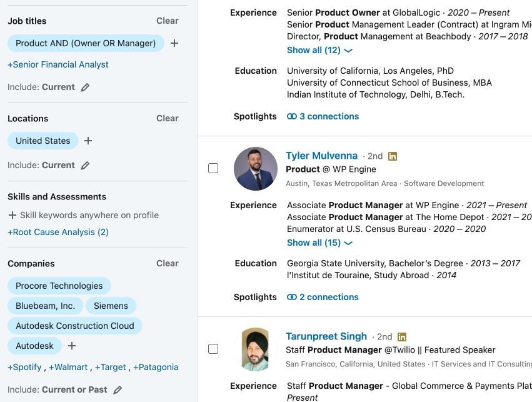532x402 pixels.
Task: View 3 connections spotlight
Action: (x=329, y=116)
